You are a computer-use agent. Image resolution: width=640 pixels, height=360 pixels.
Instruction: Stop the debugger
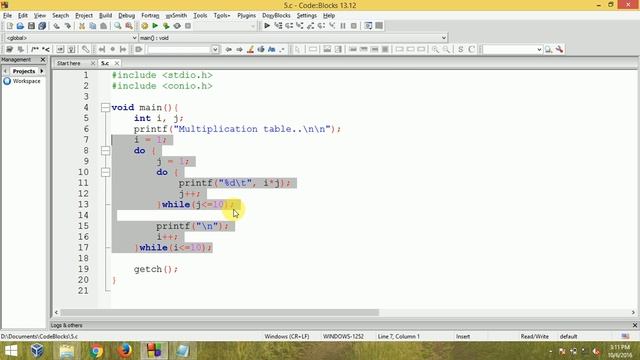point(354,26)
